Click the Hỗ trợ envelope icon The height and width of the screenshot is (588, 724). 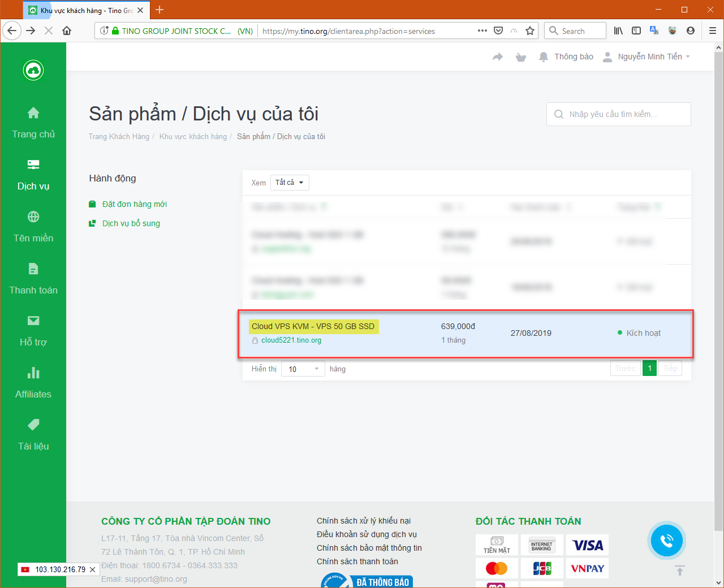pyautogui.click(x=33, y=321)
